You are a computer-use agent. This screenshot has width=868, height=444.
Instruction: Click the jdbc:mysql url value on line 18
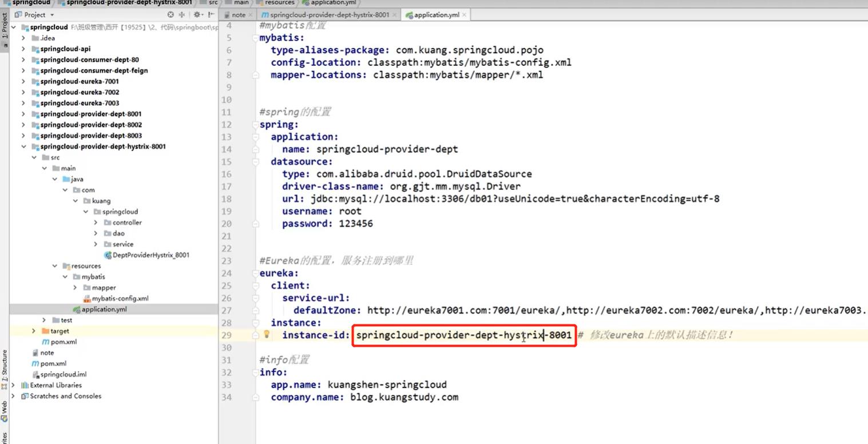(515, 199)
